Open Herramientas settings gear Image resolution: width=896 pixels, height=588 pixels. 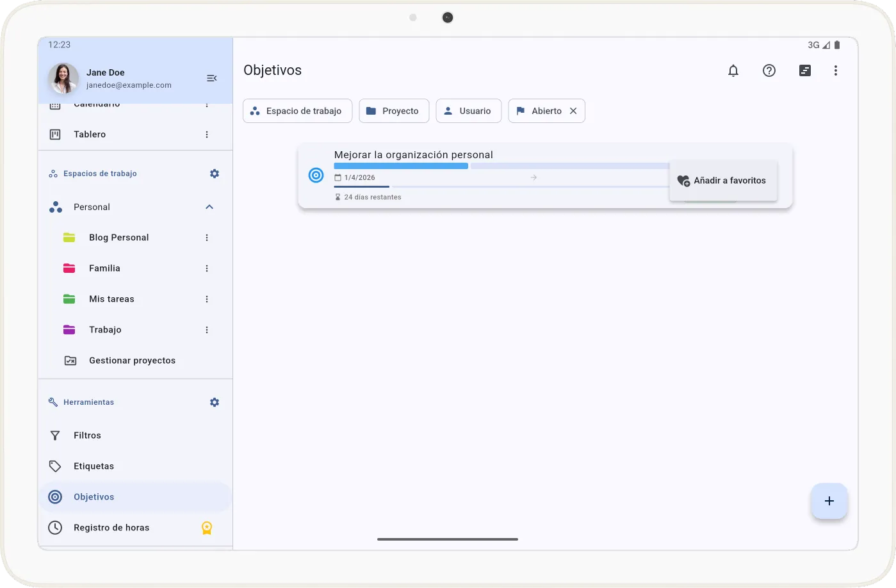215,402
